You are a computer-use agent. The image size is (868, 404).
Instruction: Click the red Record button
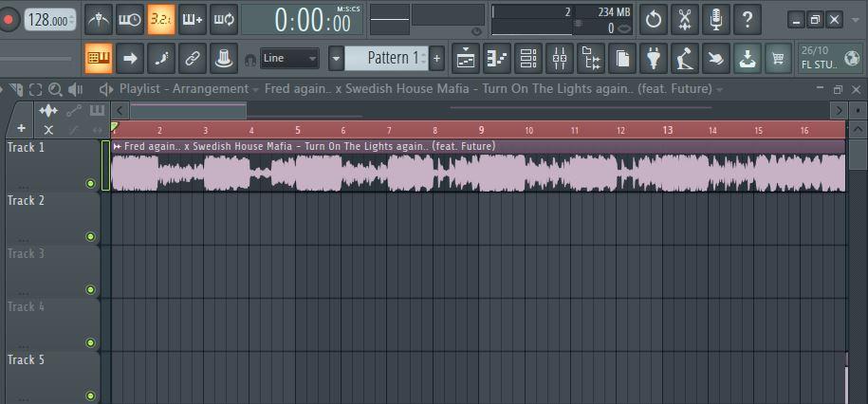coord(8,20)
